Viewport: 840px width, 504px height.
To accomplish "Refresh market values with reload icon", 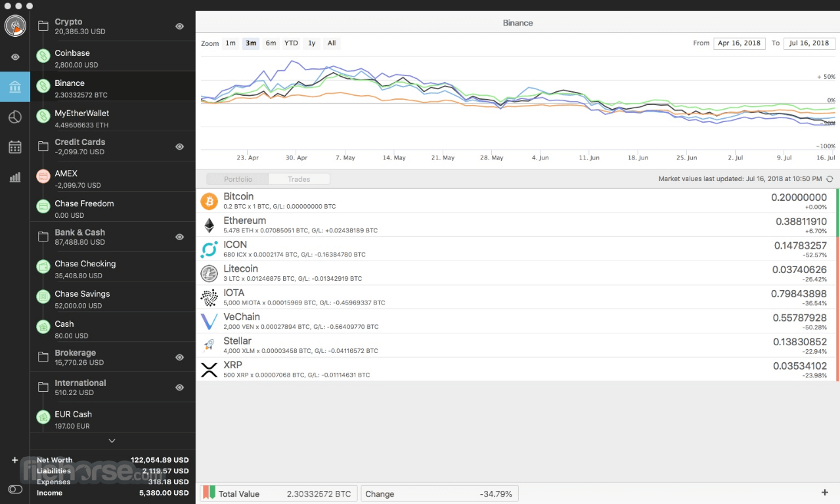I will [x=829, y=179].
